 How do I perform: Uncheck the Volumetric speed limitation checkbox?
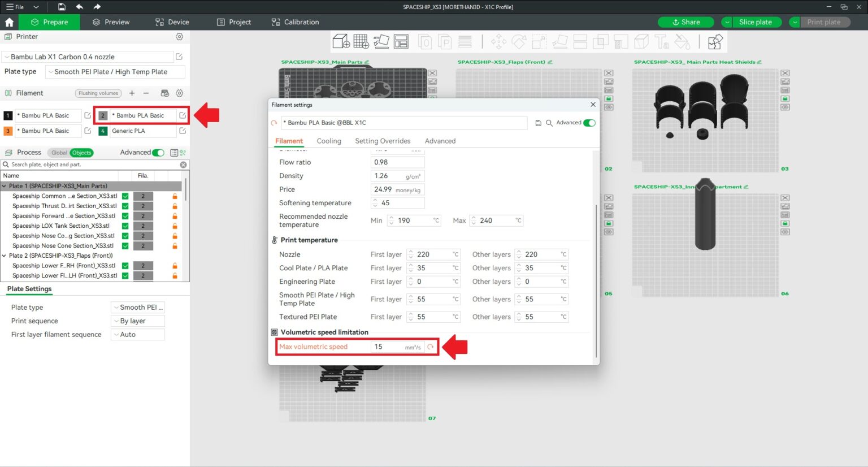tap(274, 332)
